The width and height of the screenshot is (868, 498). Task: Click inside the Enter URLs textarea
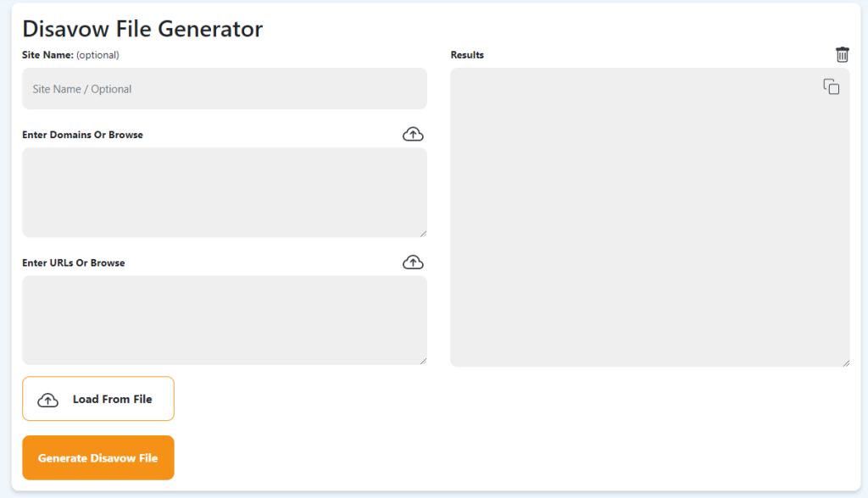(x=224, y=319)
